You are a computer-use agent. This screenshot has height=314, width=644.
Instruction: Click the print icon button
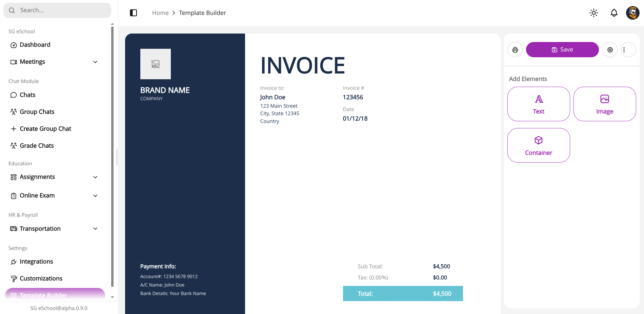[x=515, y=50]
